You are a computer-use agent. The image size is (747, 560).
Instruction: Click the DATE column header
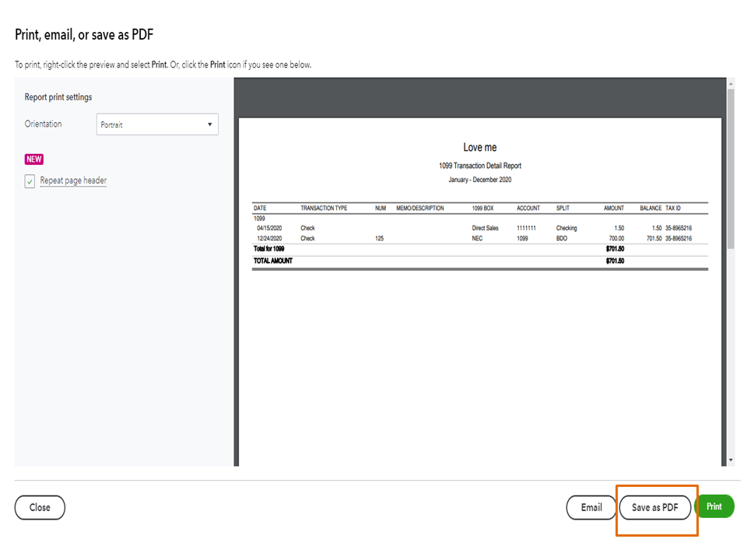coord(260,208)
